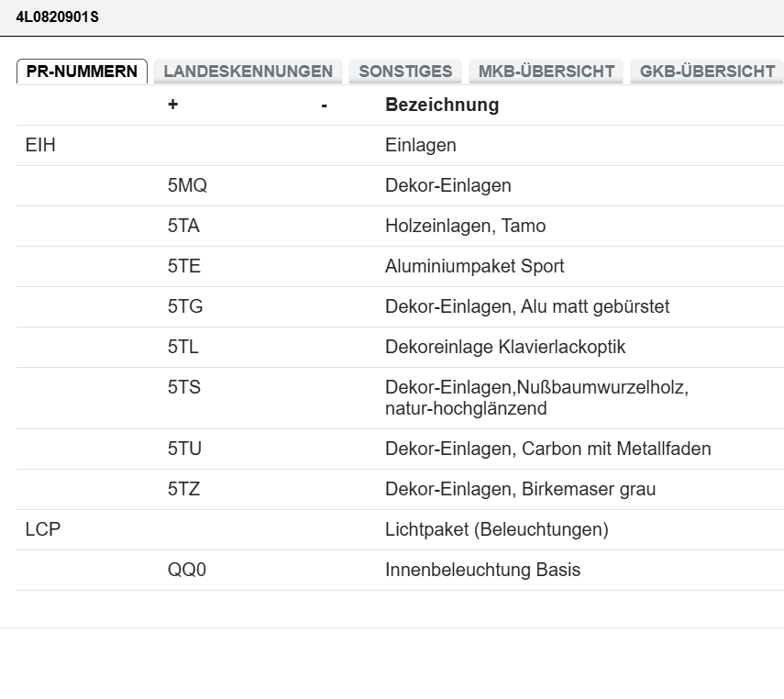Click the 5TU code cell
This screenshot has width=784, height=699.
[184, 449]
